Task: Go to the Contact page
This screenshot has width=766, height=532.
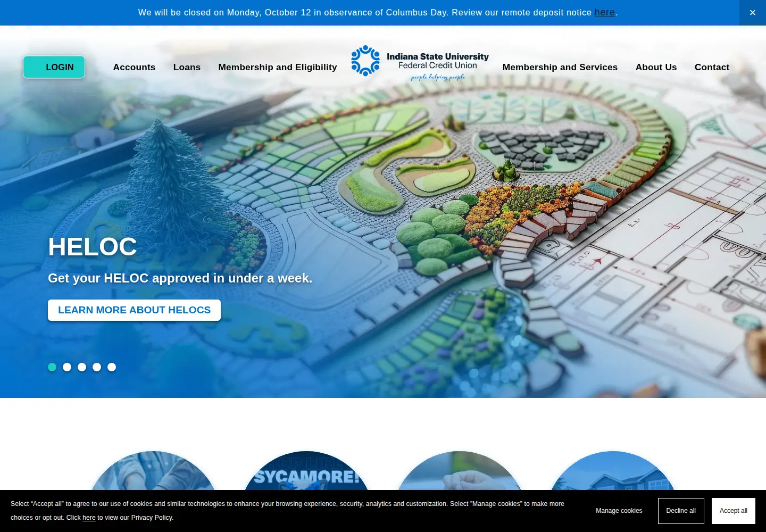Action: point(712,67)
